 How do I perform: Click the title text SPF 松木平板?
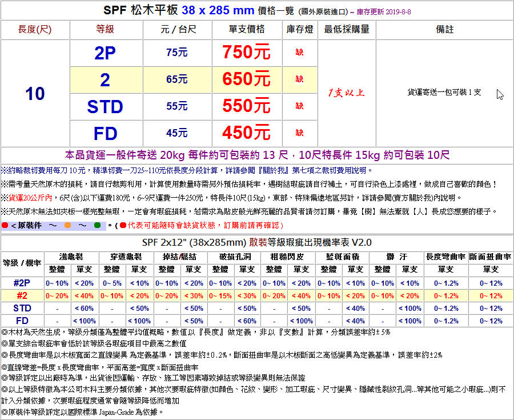140,10
